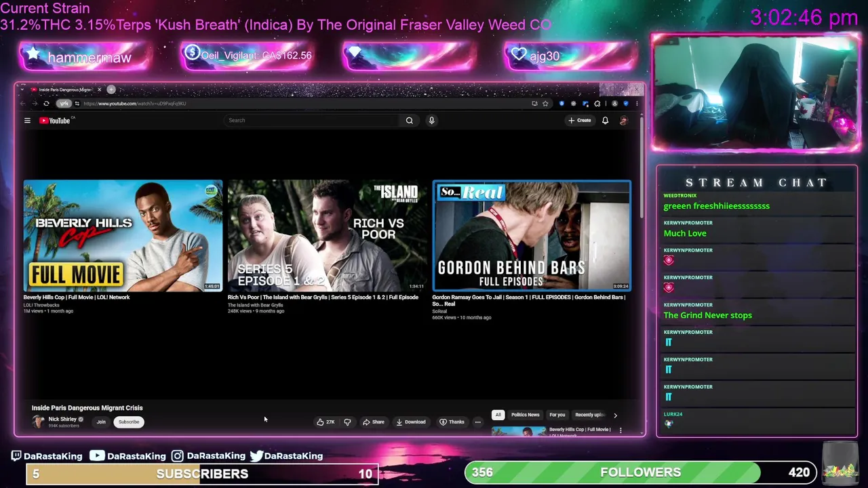Download the video
868x488 pixels.
click(x=411, y=422)
